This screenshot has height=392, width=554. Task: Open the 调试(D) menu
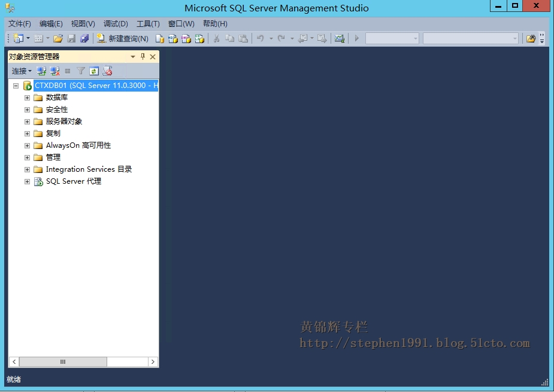116,24
